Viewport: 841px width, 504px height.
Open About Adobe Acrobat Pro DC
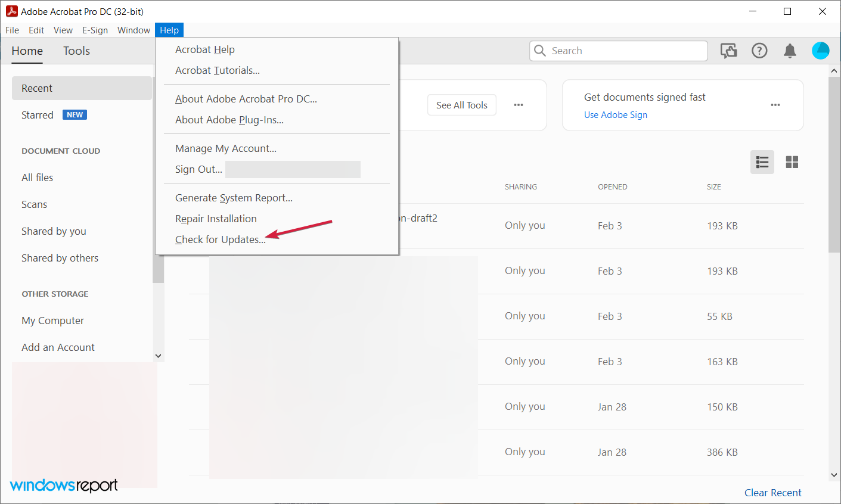point(246,99)
